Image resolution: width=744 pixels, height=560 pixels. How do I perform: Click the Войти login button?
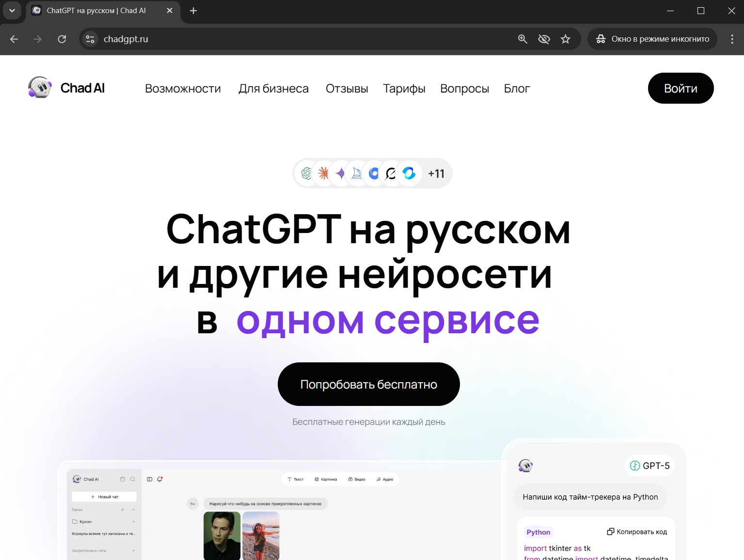[681, 88]
